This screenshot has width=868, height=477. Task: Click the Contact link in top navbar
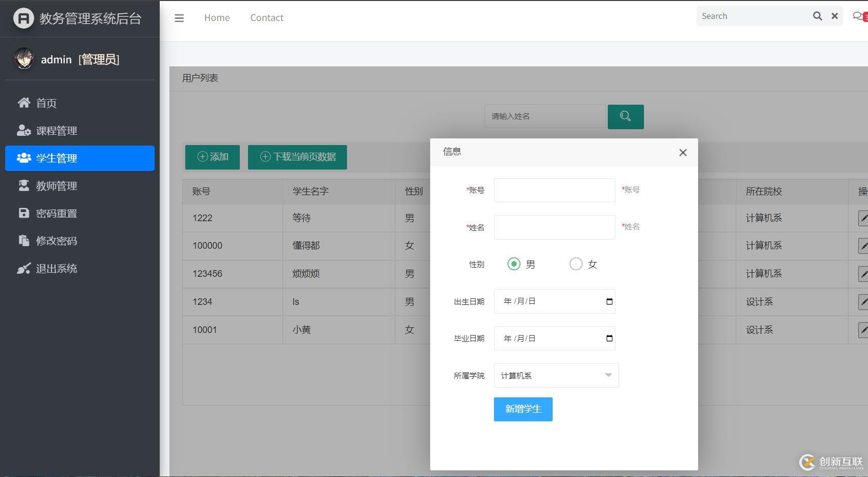[x=266, y=18]
